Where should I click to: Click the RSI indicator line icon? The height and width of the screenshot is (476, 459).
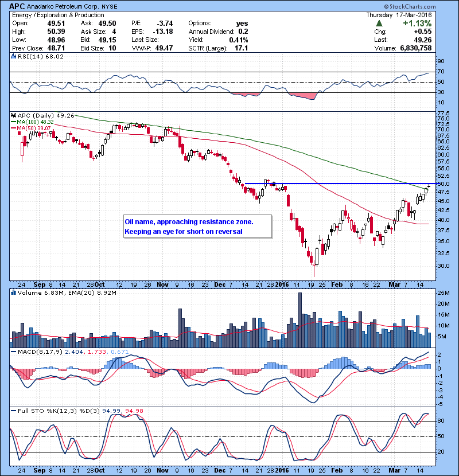pyautogui.click(x=13, y=56)
